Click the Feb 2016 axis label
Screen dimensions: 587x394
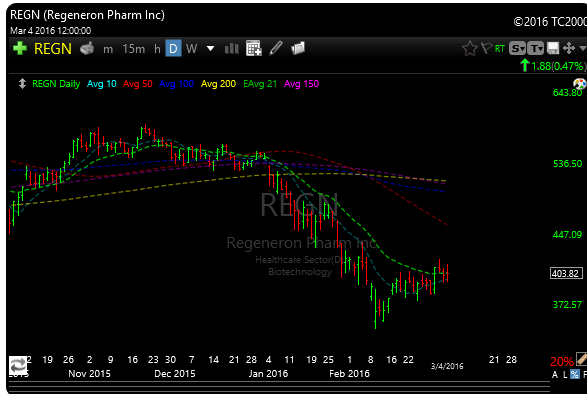(349, 374)
